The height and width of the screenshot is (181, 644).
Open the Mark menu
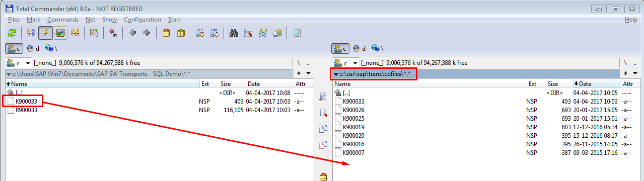coord(34,20)
